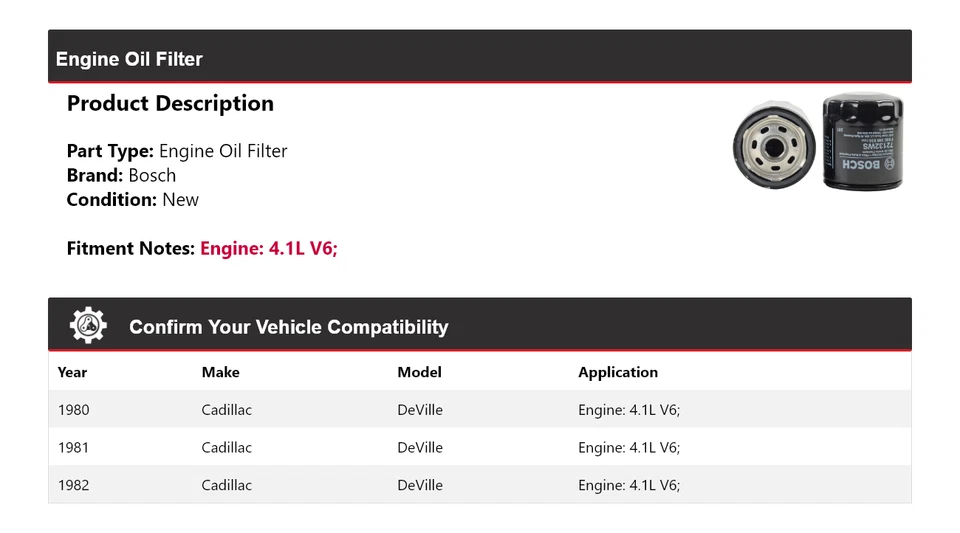Image resolution: width=960 pixels, height=533 pixels.
Task: Click the gear icon beside Confirm Your Vehicle Compatibility
Action: [88, 326]
